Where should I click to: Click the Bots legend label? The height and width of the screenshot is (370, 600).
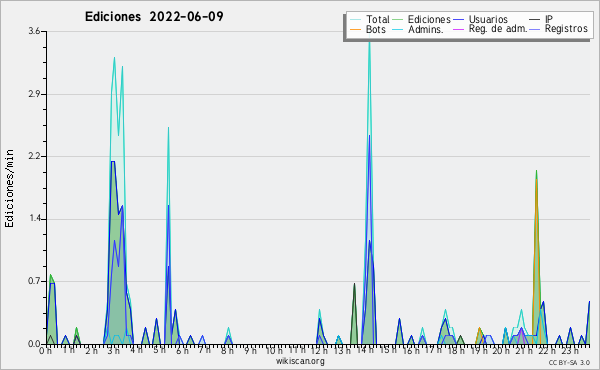click(376, 29)
